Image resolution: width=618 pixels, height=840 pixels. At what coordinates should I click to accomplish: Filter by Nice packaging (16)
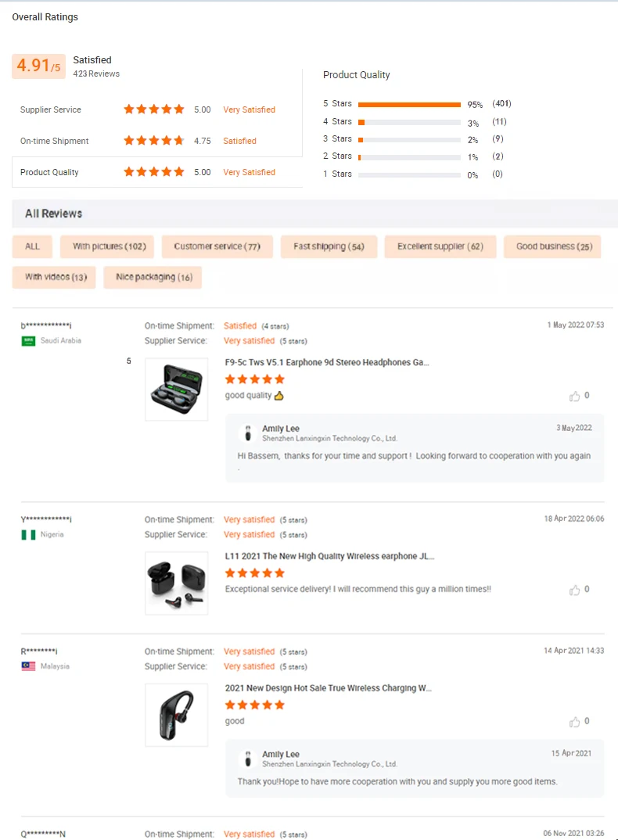click(x=153, y=277)
